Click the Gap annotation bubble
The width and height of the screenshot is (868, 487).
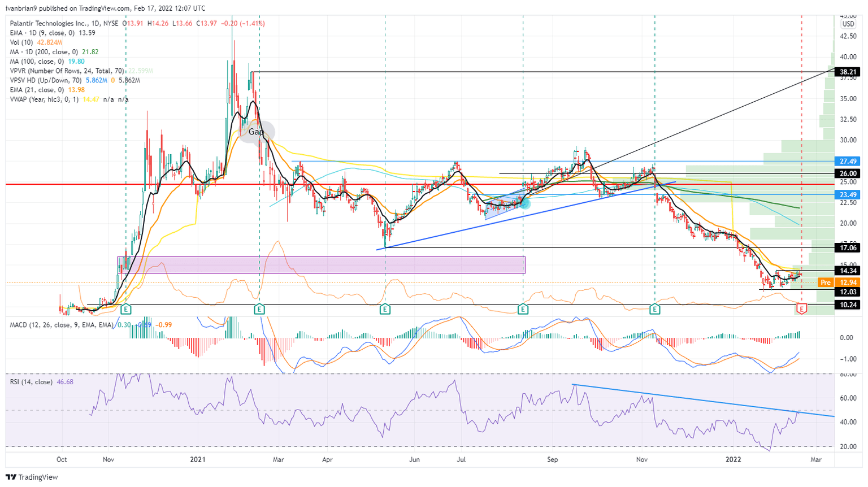tap(257, 132)
